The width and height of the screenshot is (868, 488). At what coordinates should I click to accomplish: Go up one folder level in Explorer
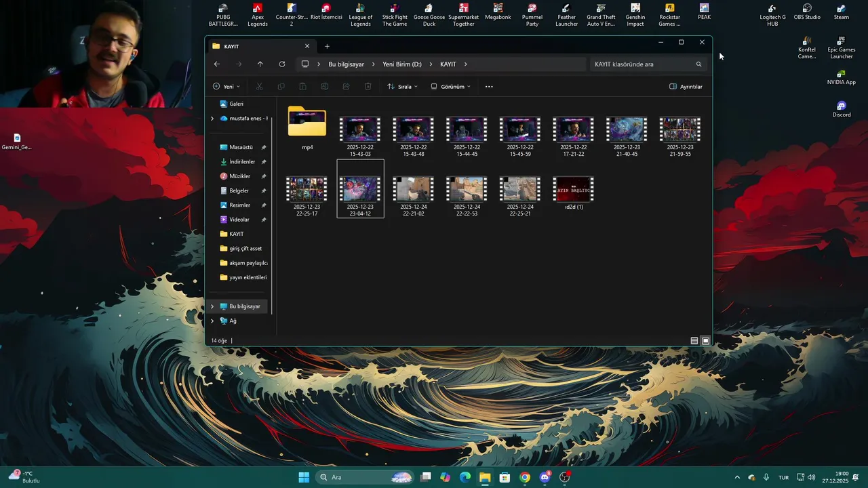(260, 64)
